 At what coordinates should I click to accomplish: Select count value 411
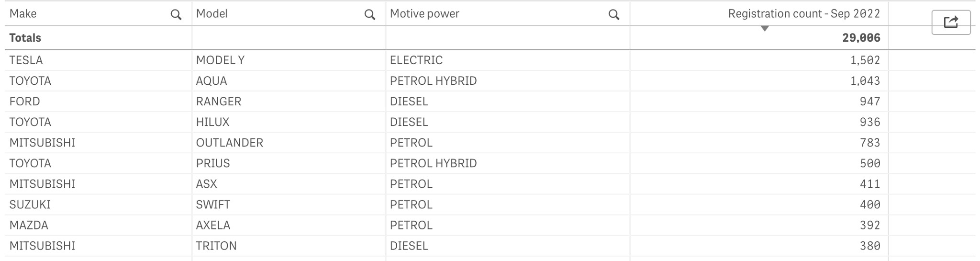(870, 184)
